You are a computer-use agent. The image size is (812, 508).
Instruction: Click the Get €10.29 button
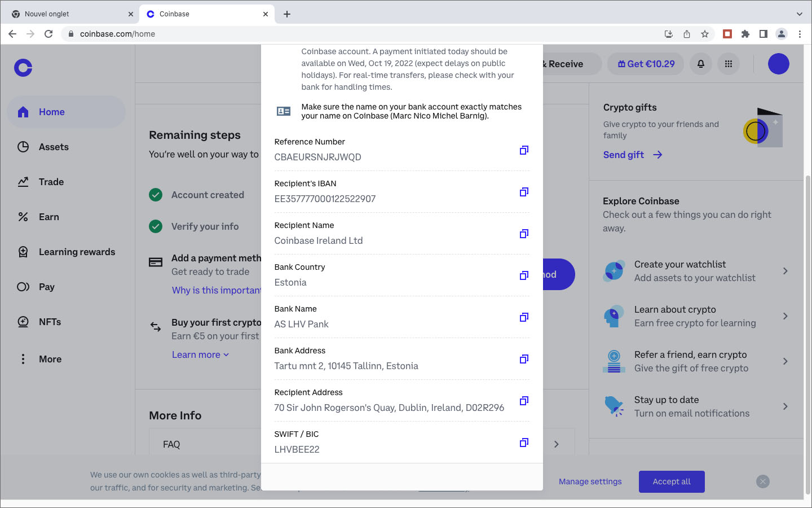pos(646,64)
